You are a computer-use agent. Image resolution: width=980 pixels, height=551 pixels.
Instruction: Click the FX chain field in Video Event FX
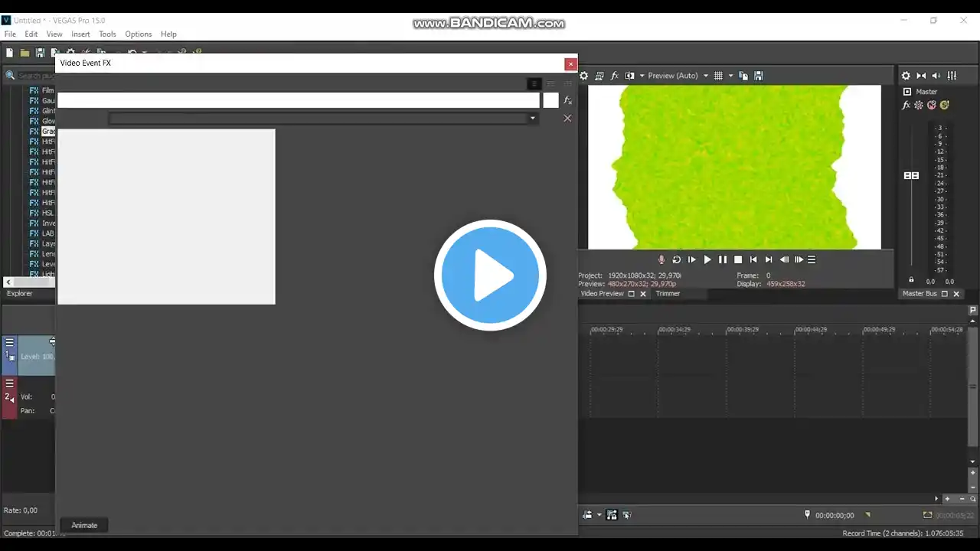point(299,100)
